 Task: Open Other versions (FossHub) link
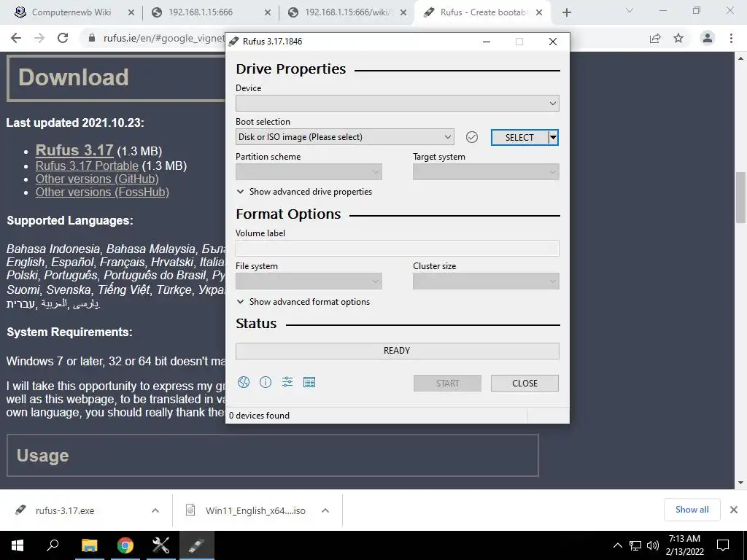102,192
